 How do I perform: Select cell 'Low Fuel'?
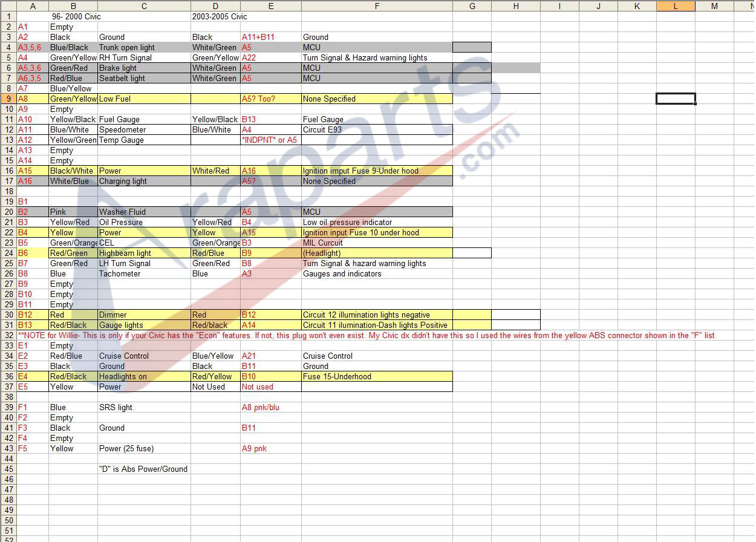pyautogui.click(x=144, y=99)
